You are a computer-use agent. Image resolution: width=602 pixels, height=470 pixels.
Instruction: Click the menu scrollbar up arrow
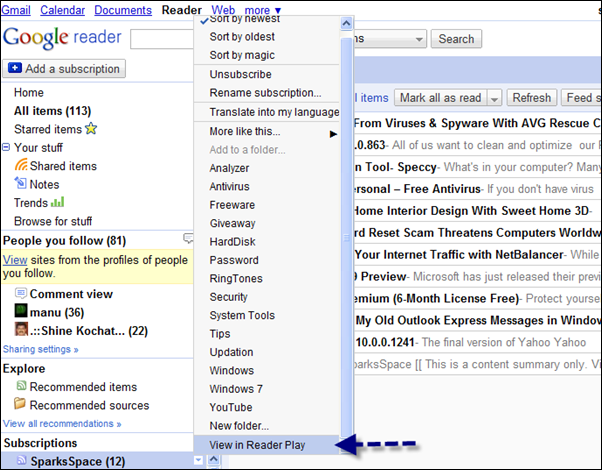[x=346, y=23]
